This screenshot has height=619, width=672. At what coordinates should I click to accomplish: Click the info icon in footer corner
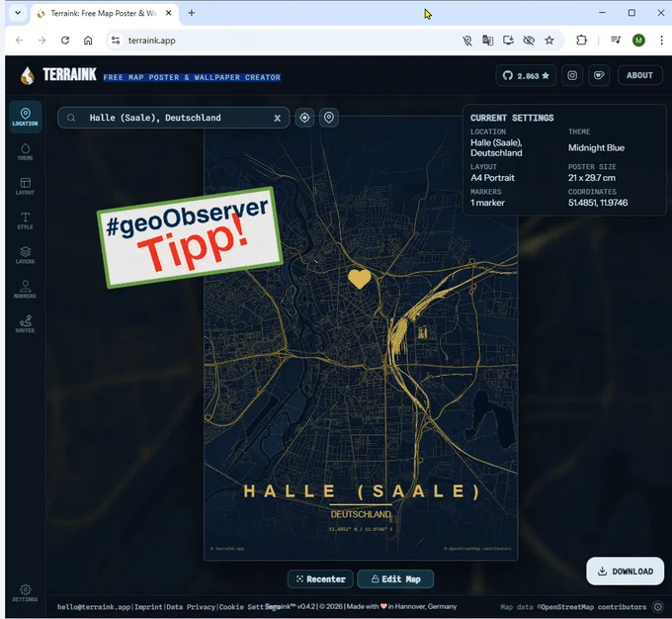tap(657, 606)
